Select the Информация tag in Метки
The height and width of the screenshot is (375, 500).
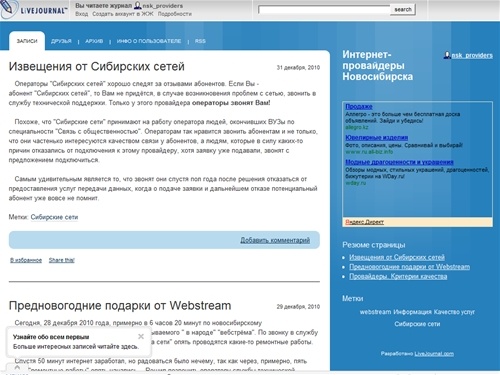(412, 312)
